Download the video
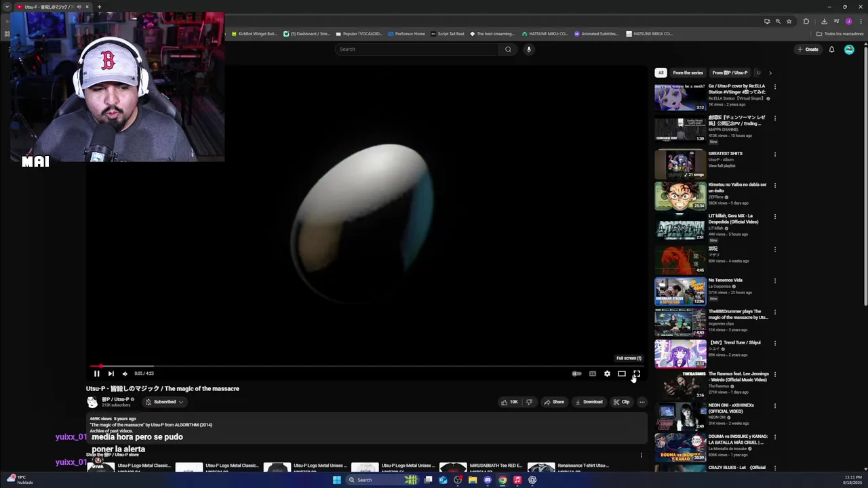 point(589,402)
